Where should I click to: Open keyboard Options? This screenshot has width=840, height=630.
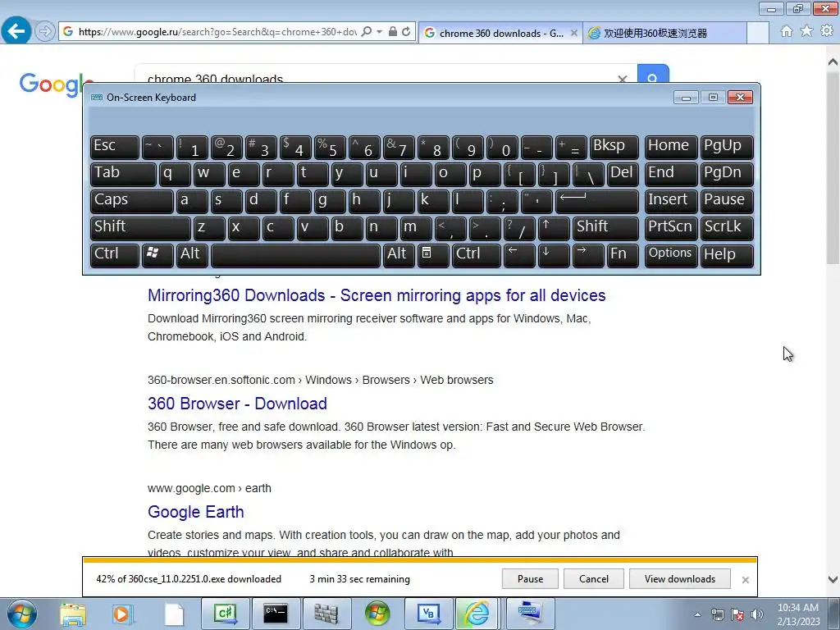[x=671, y=254]
